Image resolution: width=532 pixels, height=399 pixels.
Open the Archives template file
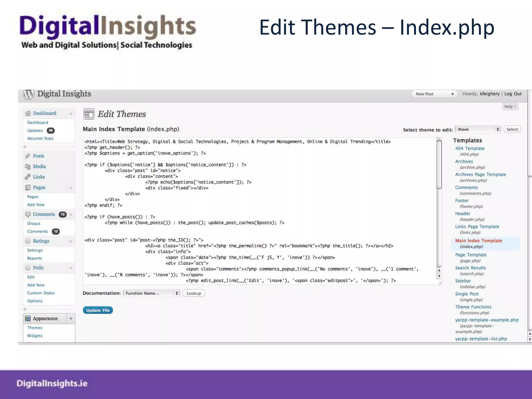pyautogui.click(x=464, y=161)
